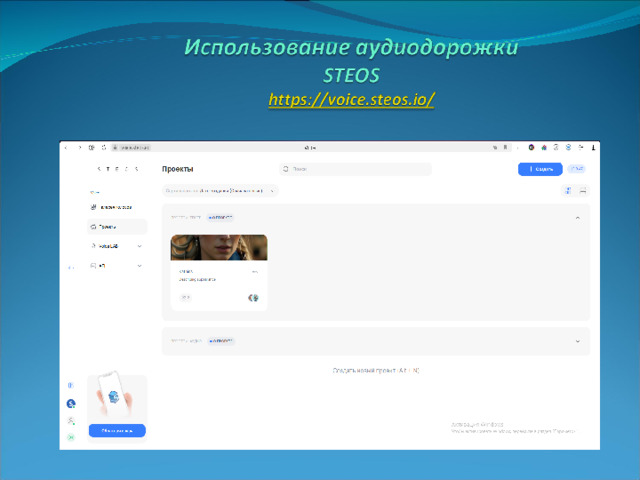Open the user profile icon in the bottom-left rail
640x480 pixels.
(71, 420)
